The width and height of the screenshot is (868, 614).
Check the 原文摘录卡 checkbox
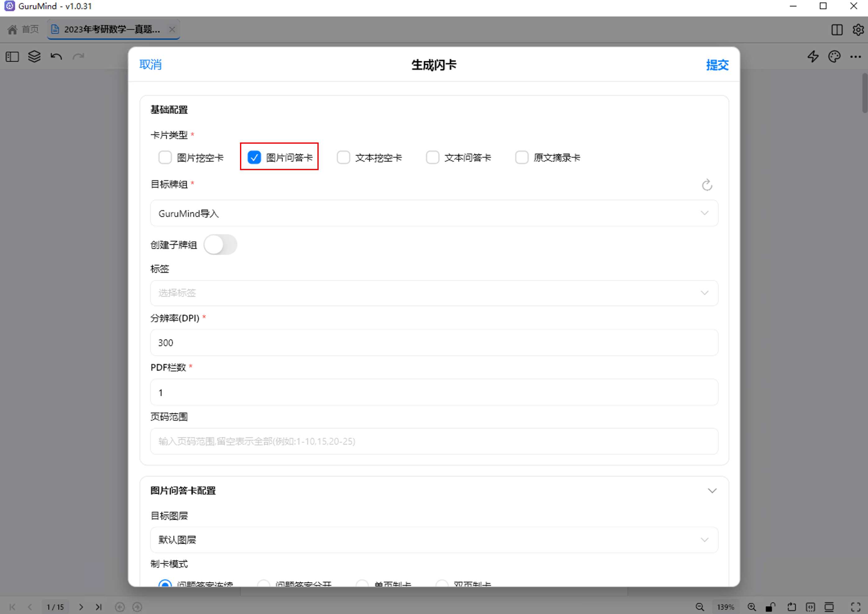(x=522, y=157)
